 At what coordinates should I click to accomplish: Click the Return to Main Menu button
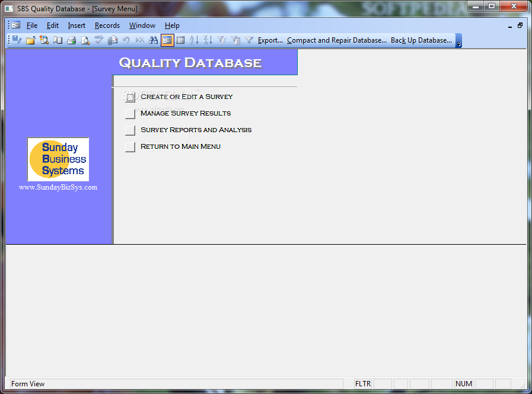(x=130, y=147)
